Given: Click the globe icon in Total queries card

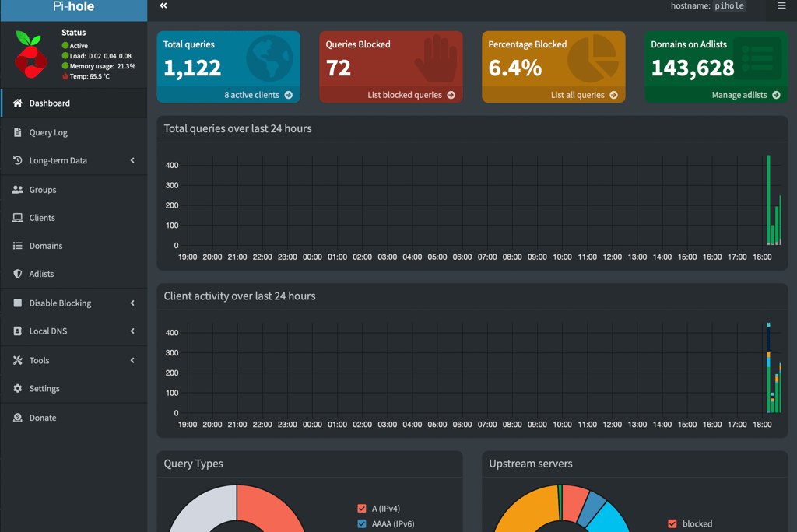Looking at the screenshot, I should coord(269,58).
